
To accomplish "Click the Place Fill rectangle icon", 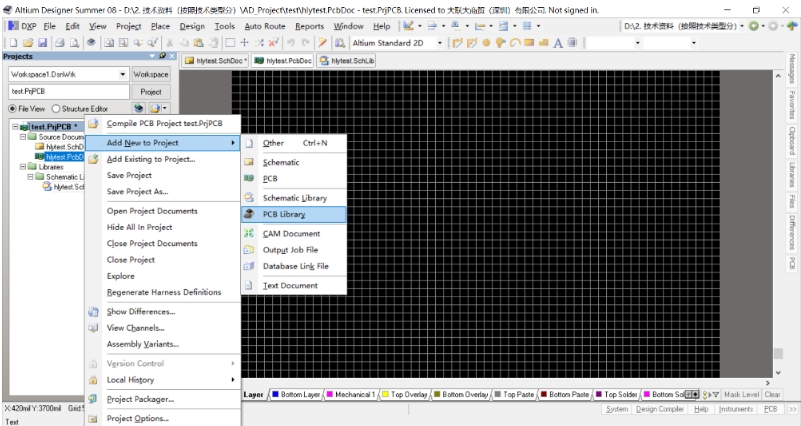I will click(x=529, y=43).
